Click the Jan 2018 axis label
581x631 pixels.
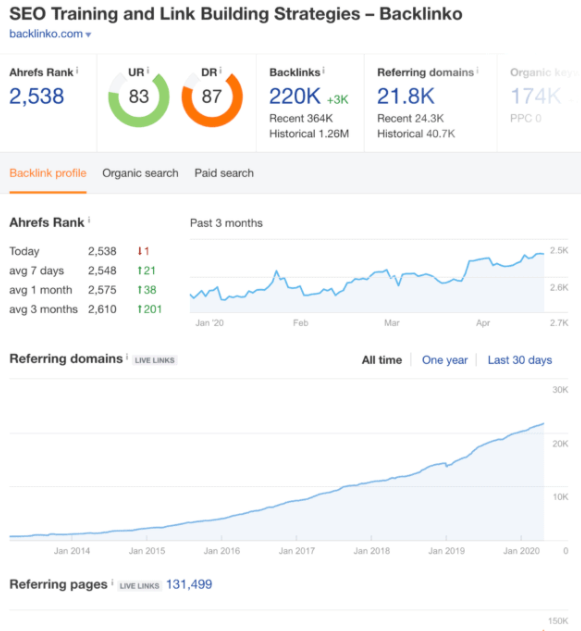pos(372,551)
